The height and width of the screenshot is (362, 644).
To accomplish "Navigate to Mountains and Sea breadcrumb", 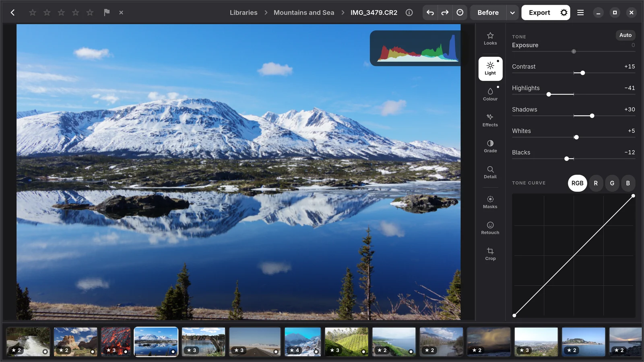I will point(304,12).
